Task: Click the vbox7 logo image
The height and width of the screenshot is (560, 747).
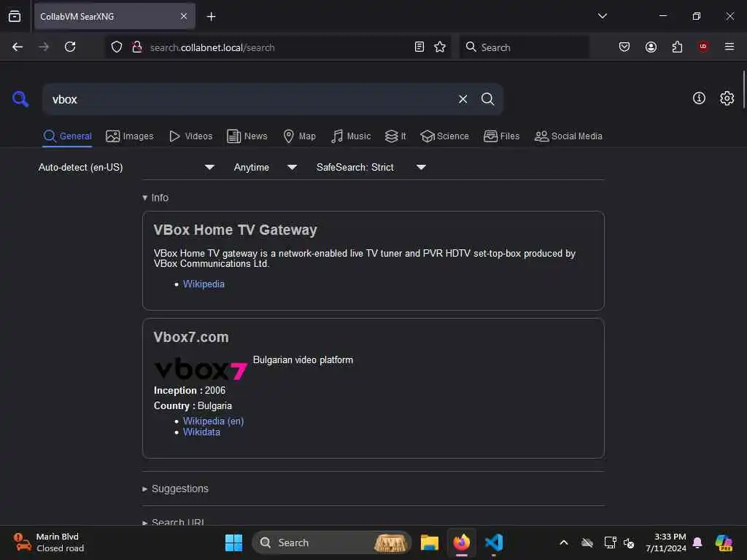Action: pyautogui.click(x=201, y=368)
